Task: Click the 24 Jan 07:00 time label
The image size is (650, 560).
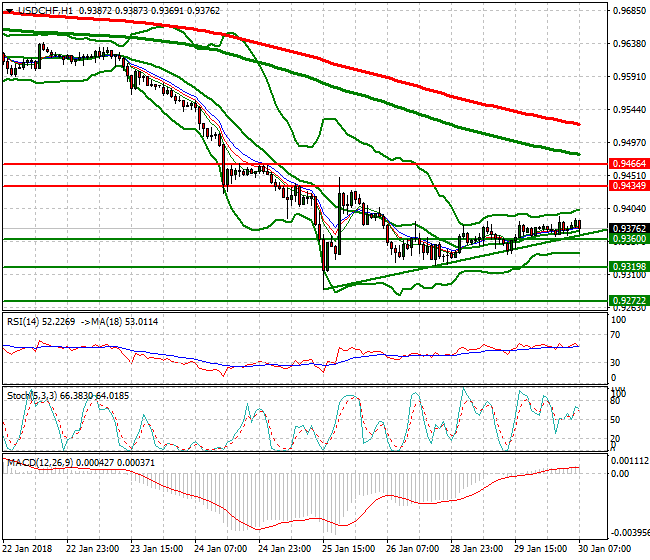Action: pos(221,549)
